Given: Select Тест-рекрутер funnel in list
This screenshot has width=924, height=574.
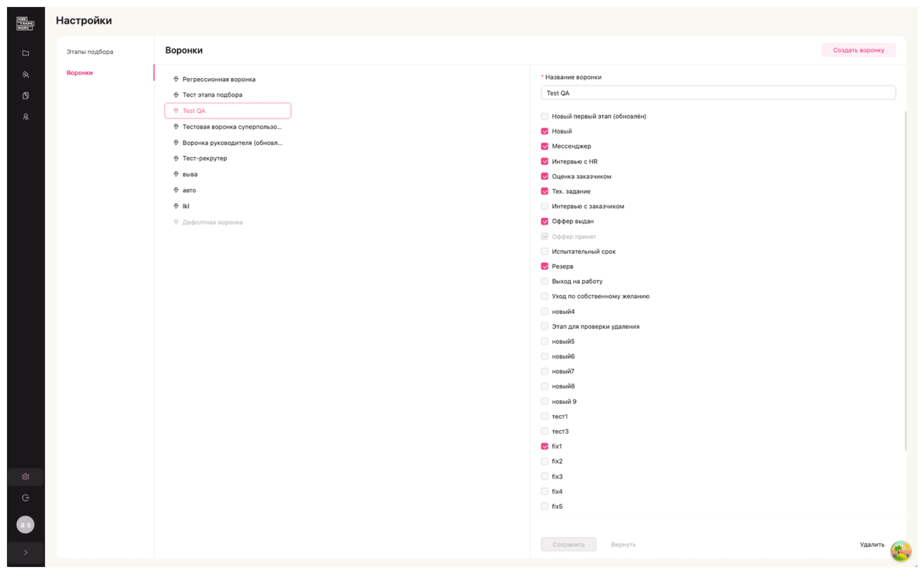Looking at the screenshot, I should 205,158.
